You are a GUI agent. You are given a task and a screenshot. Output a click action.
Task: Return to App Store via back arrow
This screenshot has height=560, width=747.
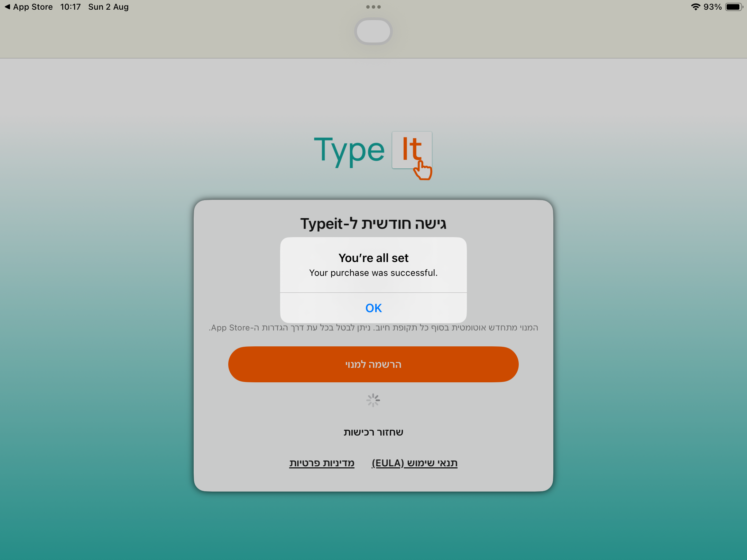click(x=28, y=7)
